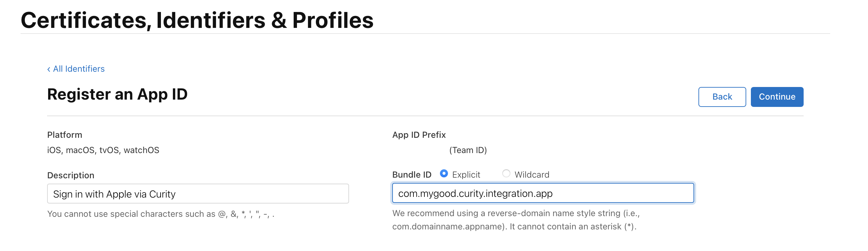Click into the Bundle ID input field

pyautogui.click(x=542, y=193)
